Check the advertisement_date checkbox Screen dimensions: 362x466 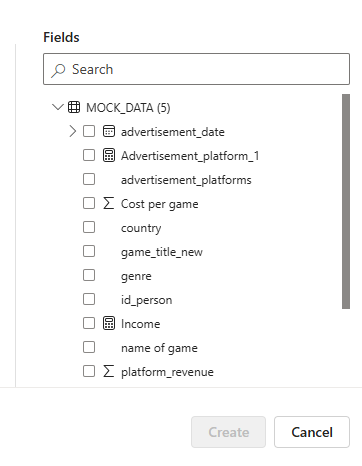click(x=89, y=131)
